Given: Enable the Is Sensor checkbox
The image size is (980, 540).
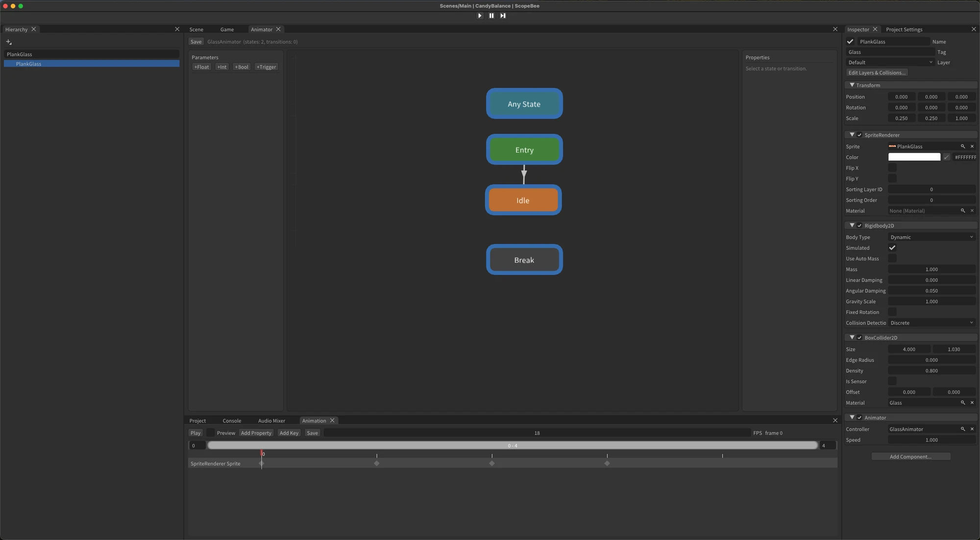Looking at the screenshot, I should [892, 381].
